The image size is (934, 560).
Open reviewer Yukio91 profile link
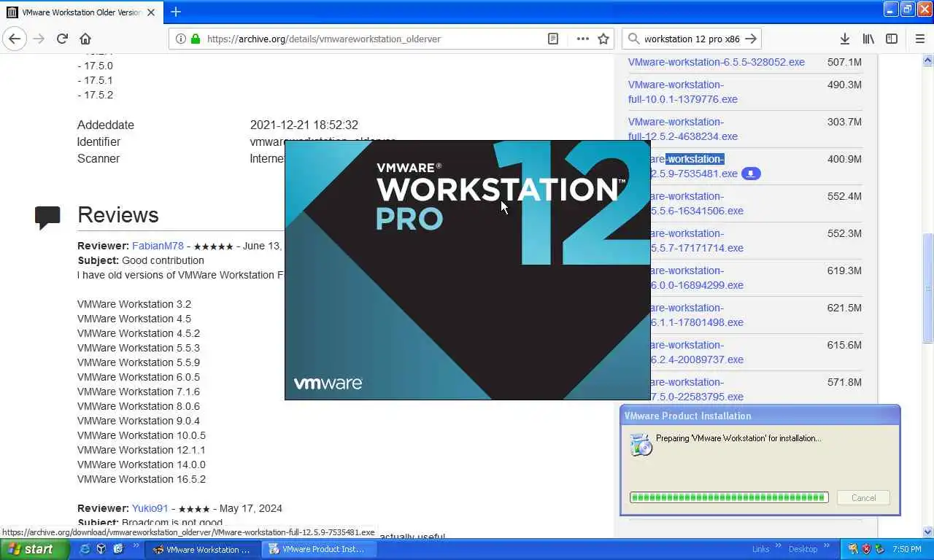pos(150,508)
